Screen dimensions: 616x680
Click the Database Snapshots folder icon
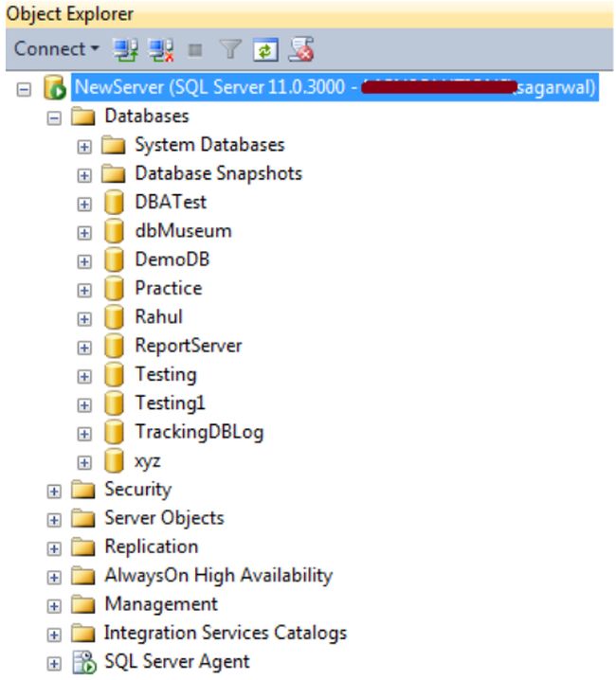(x=114, y=173)
